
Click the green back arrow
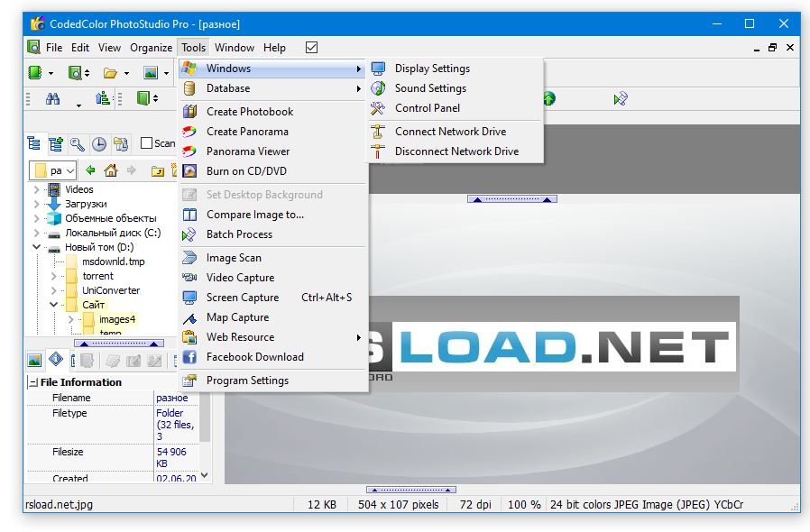90,170
